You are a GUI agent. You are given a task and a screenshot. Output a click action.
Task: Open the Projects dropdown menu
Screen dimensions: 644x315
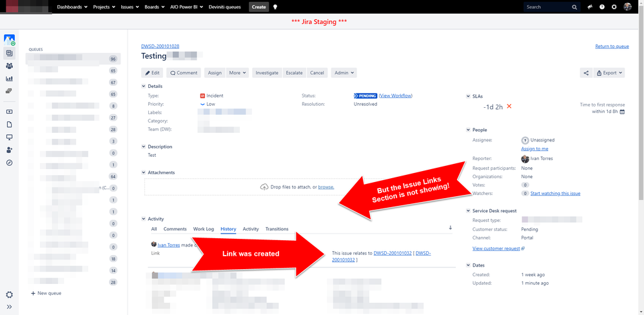coord(104,7)
